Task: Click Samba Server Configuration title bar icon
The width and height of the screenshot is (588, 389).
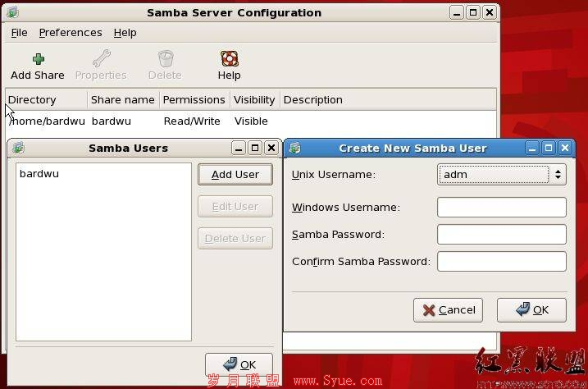Action: (13, 12)
